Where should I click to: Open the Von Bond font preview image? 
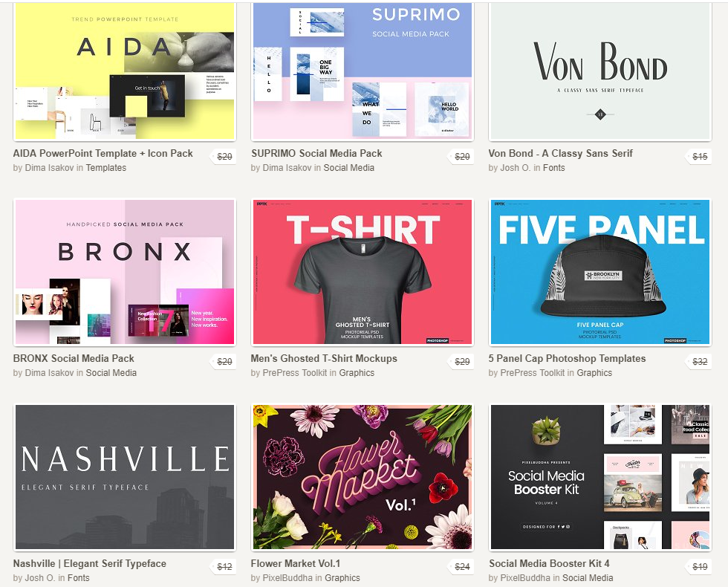click(x=600, y=71)
